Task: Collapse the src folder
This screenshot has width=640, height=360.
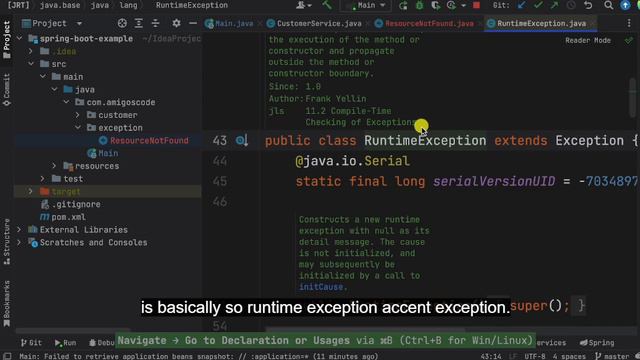Action: click(31, 64)
